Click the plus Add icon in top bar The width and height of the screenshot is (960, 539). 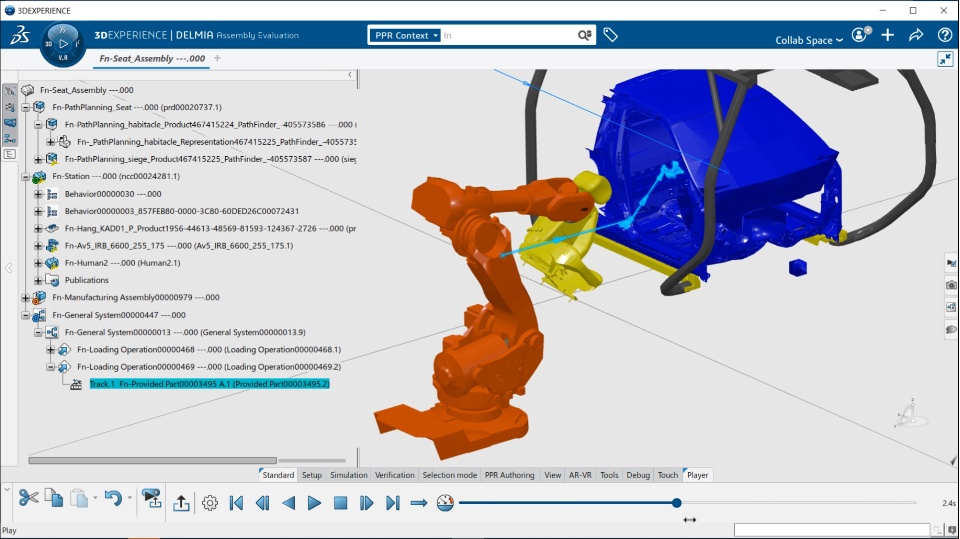click(888, 35)
